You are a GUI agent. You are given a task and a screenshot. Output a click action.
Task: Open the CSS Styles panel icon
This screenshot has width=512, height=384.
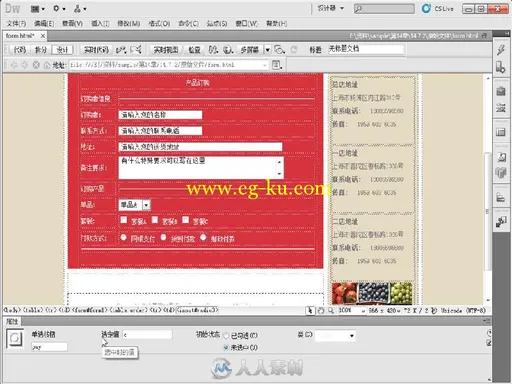pyautogui.click(x=501, y=108)
